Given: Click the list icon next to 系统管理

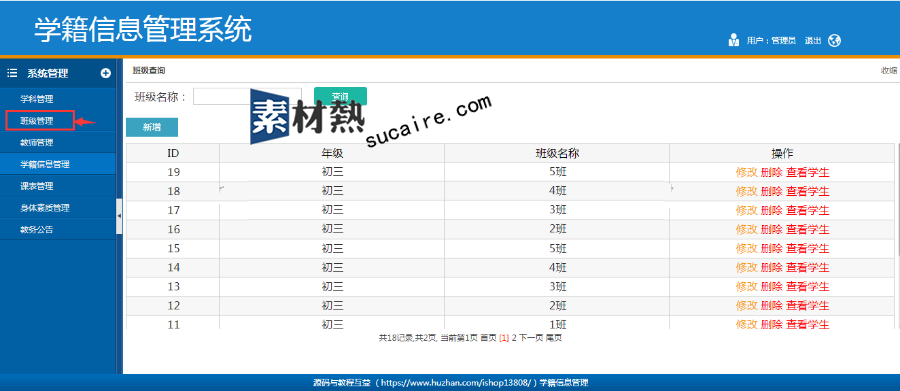Looking at the screenshot, I should [12, 73].
